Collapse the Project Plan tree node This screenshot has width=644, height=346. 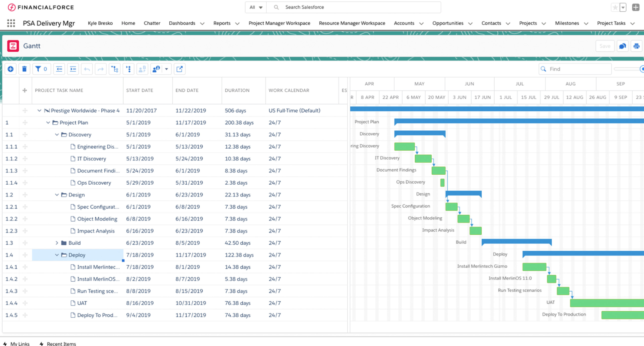click(x=48, y=123)
